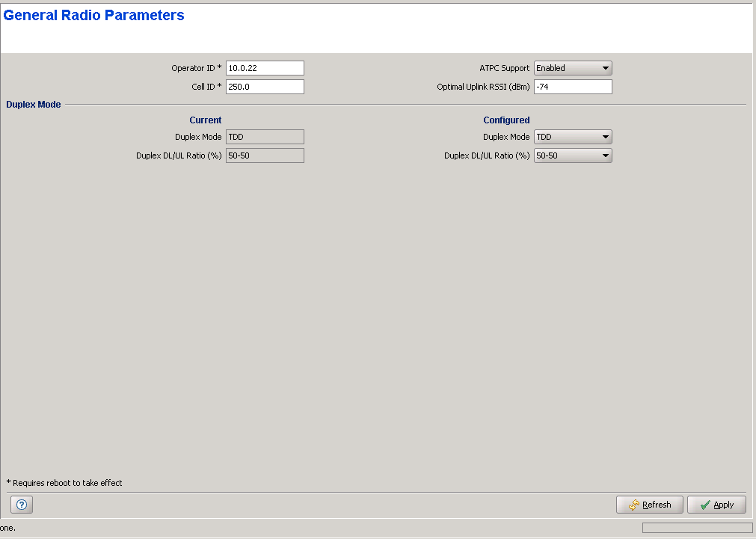Click the progress bar in status bar

point(697,528)
